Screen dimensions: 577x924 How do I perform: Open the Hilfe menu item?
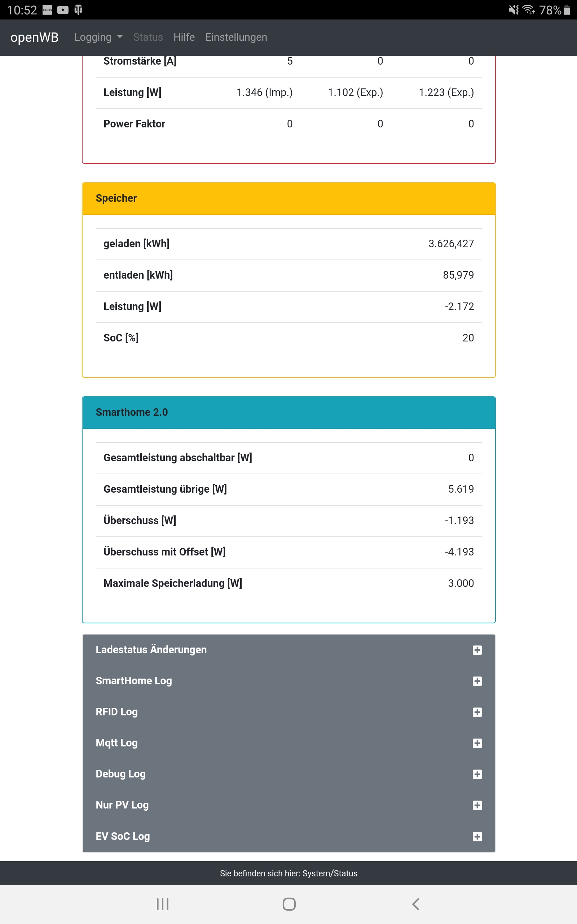(x=184, y=37)
